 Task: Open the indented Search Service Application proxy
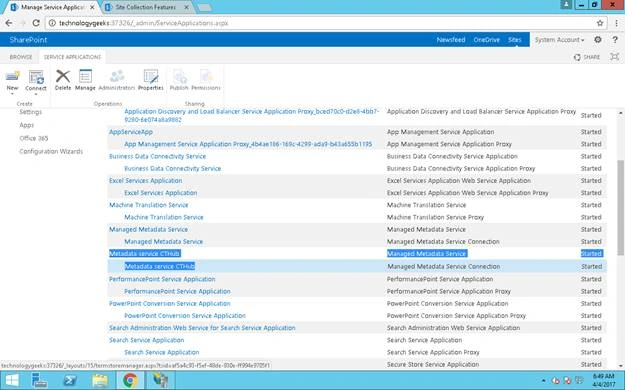click(x=161, y=352)
